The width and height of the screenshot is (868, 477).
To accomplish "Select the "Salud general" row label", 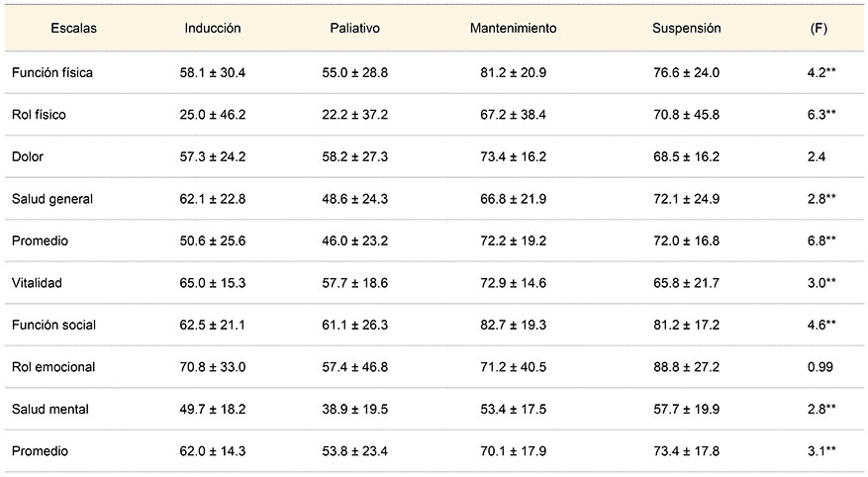I will 51,199.
